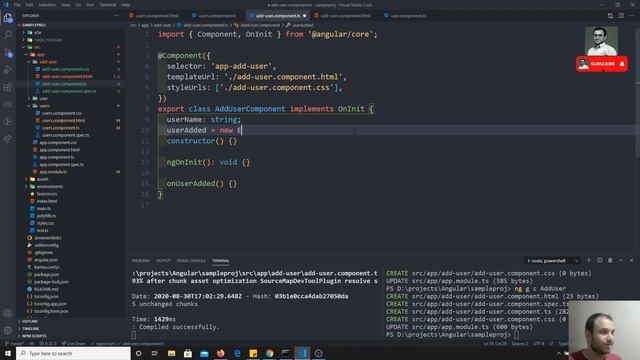Open the File menu
This screenshot has width=640, height=360.
point(17,5)
